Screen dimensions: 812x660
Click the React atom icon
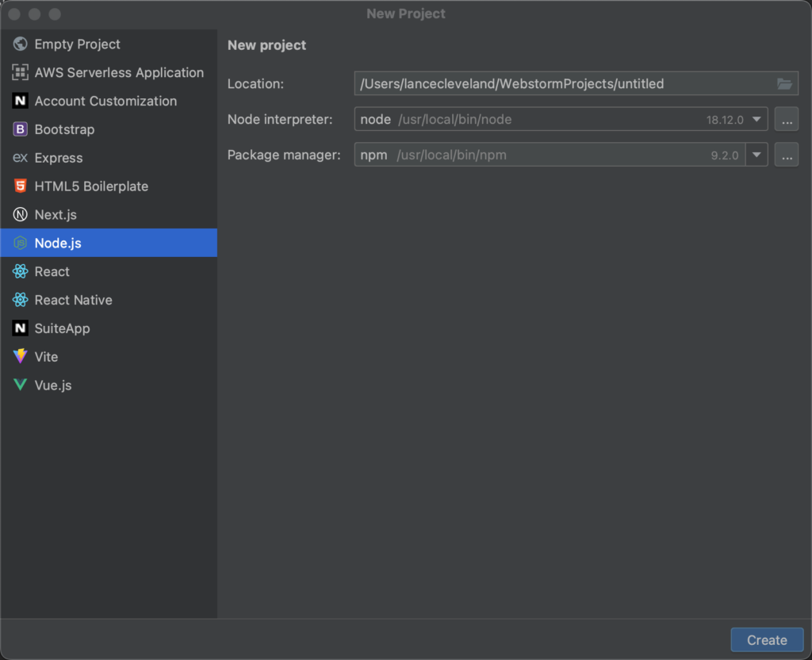click(x=20, y=272)
